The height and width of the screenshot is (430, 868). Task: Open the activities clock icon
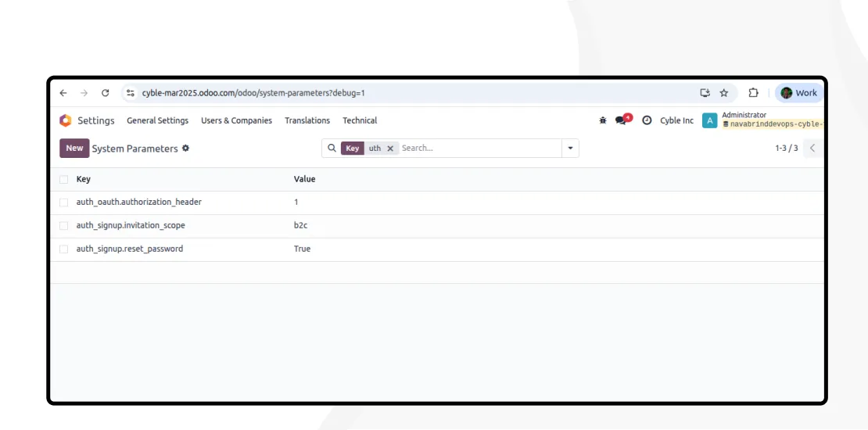coord(647,120)
